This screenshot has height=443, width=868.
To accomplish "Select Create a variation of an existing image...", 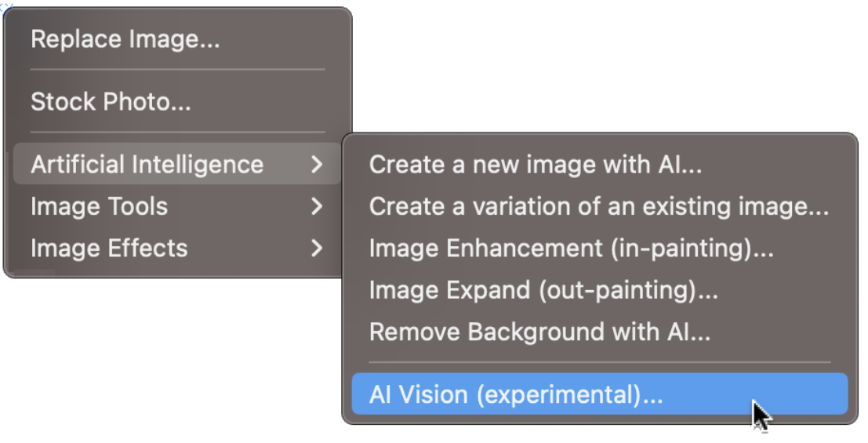I will [x=599, y=206].
